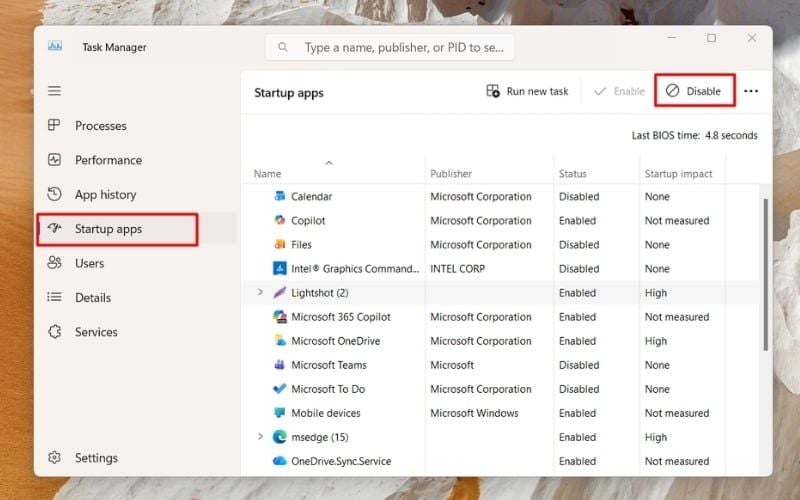Open the hamburger navigation menu
This screenshot has height=500, width=800.
[x=55, y=91]
